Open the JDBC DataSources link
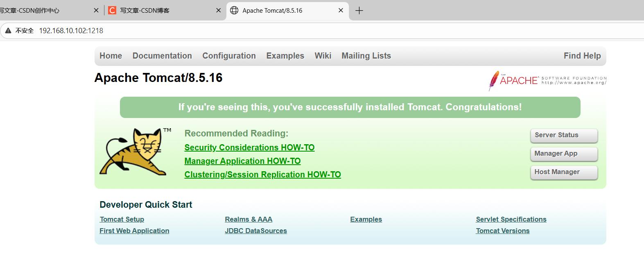 pyautogui.click(x=256, y=231)
